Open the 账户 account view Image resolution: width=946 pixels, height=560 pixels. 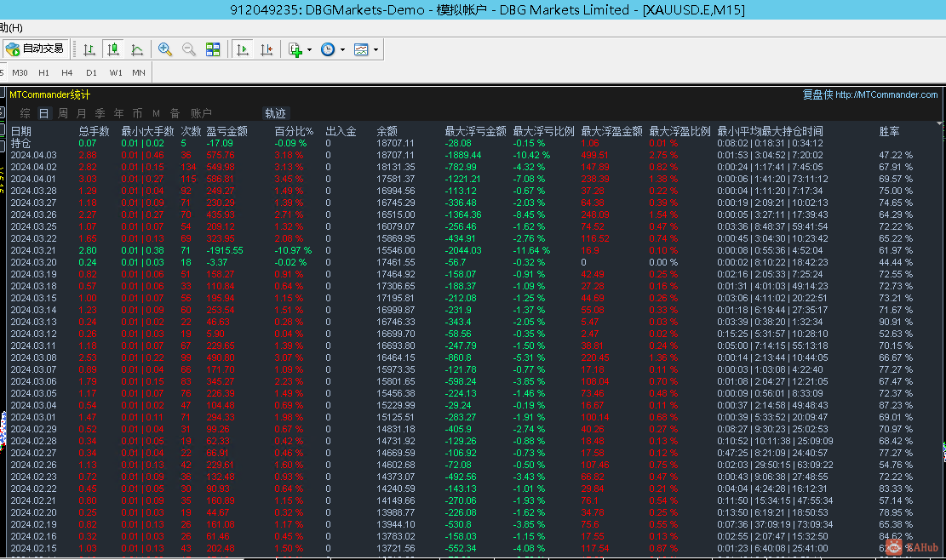(x=201, y=113)
